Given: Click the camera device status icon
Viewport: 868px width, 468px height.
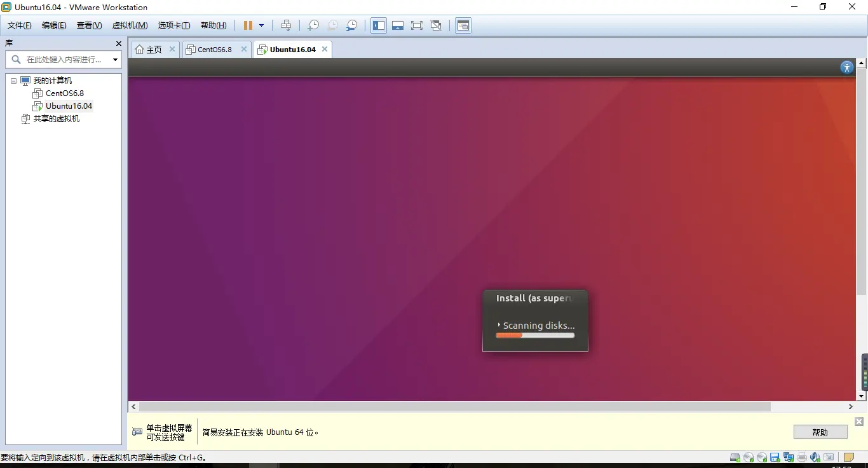Looking at the screenshot, I should pos(829,457).
